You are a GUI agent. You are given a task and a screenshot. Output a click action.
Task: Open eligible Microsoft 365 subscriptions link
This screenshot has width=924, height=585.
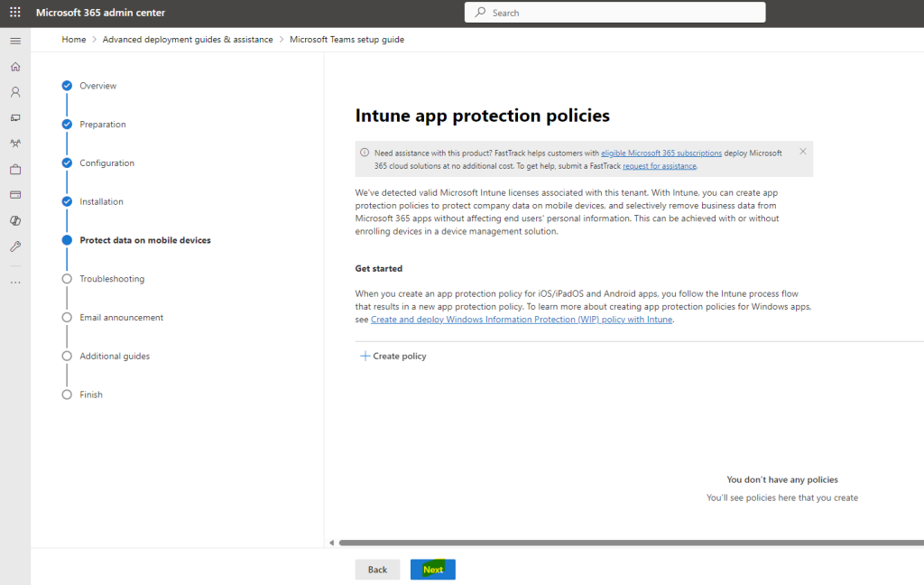[661, 153]
